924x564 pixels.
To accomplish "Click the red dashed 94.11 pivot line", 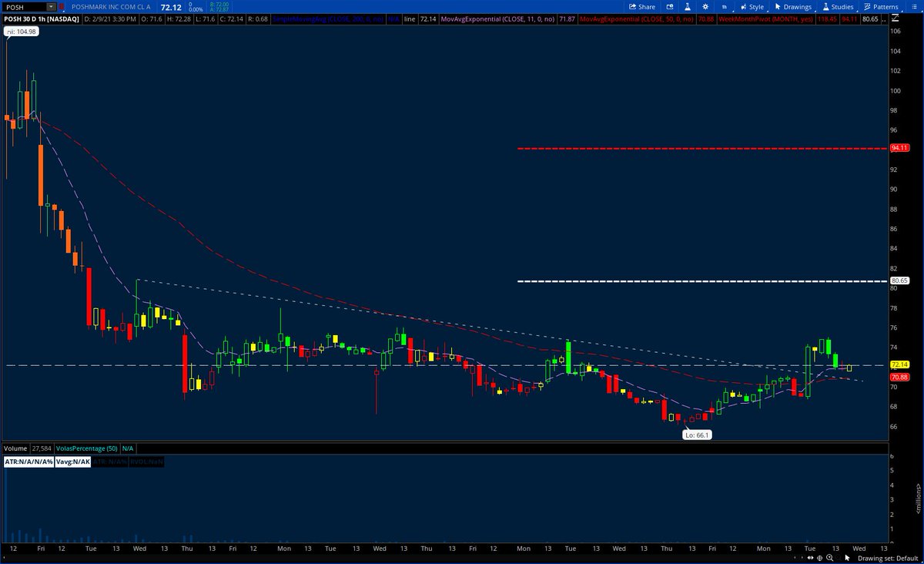I will click(701, 148).
